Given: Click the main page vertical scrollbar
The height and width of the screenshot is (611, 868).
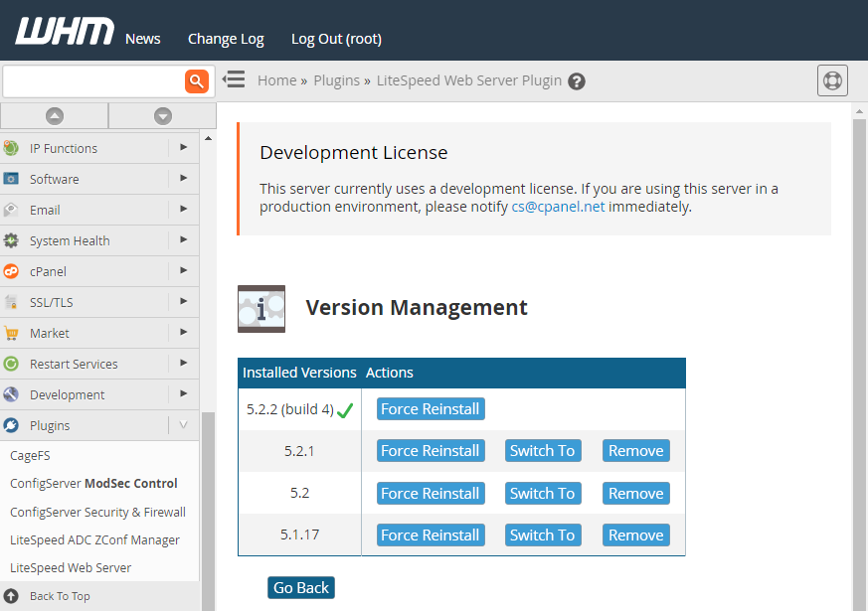Looking at the screenshot, I should click(x=859, y=365).
